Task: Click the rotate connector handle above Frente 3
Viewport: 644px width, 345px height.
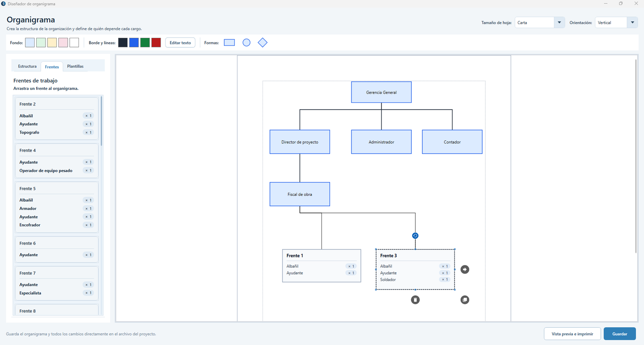Action: (x=415, y=236)
